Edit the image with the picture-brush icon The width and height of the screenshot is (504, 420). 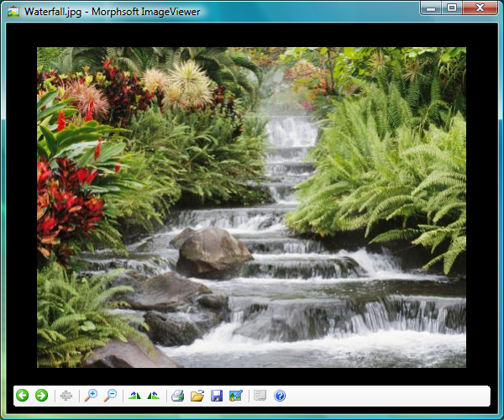(236, 396)
